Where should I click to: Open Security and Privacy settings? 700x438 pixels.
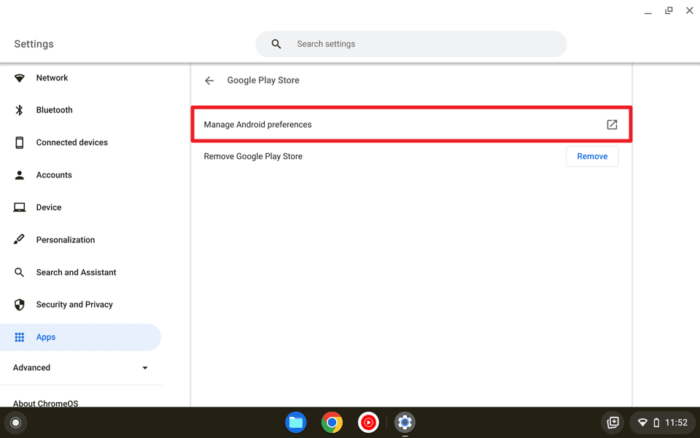[80, 305]
